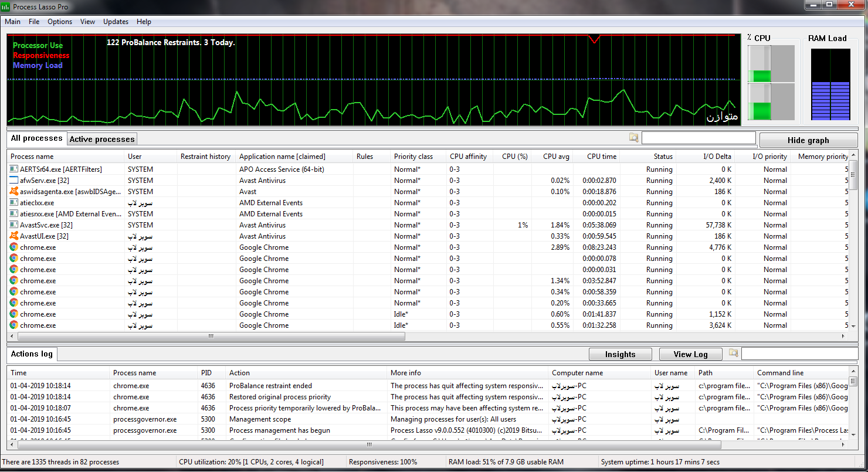Screen dimensions: 868x472
Task: Sort by CPU (%) column header
Action: (513, 157)
